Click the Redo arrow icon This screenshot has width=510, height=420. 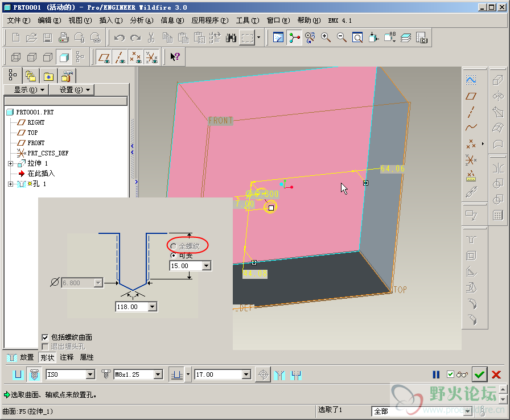click(135, 38)
